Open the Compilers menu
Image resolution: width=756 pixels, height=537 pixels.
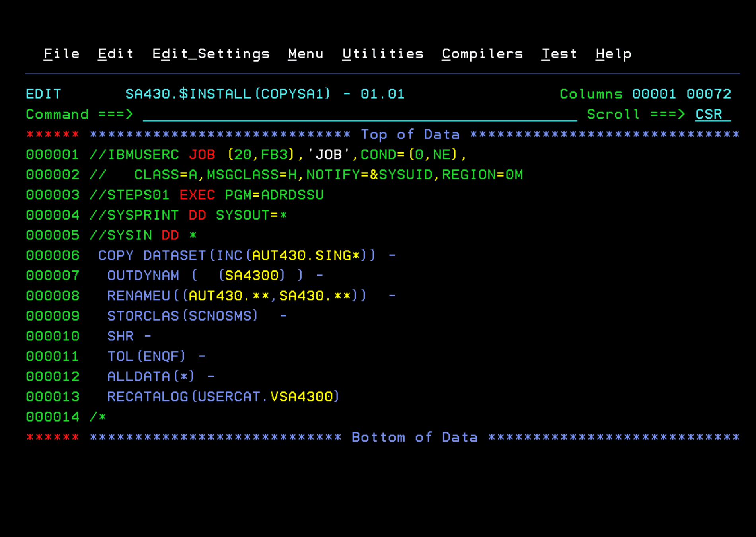[482, 54]
